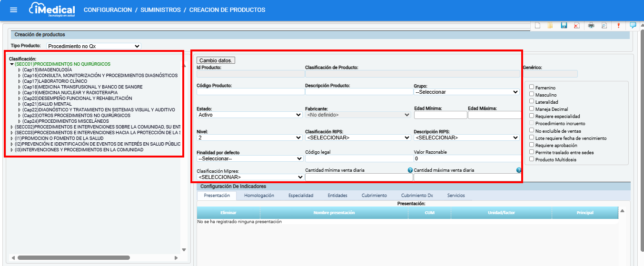
Task: Click the new blank document icon
Action: pos(537,26)
